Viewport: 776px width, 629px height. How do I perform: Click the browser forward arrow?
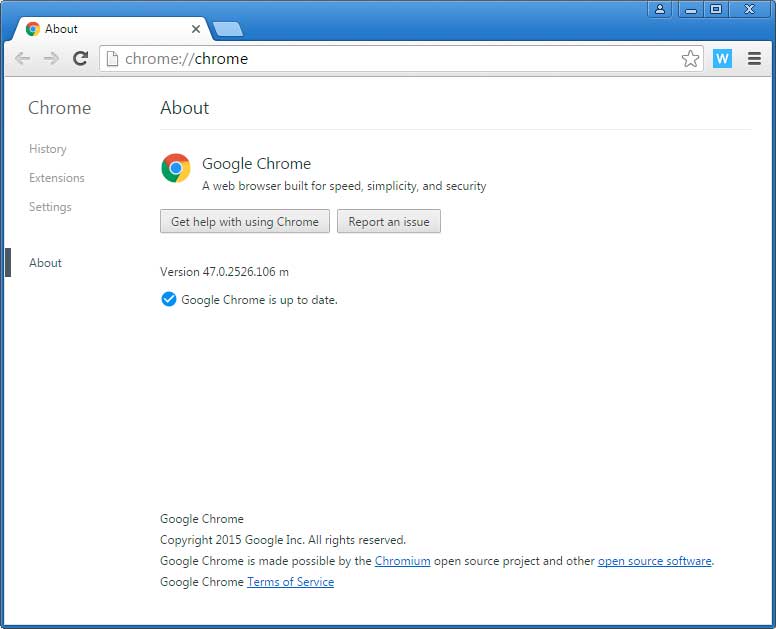click(x=51, y=58)
